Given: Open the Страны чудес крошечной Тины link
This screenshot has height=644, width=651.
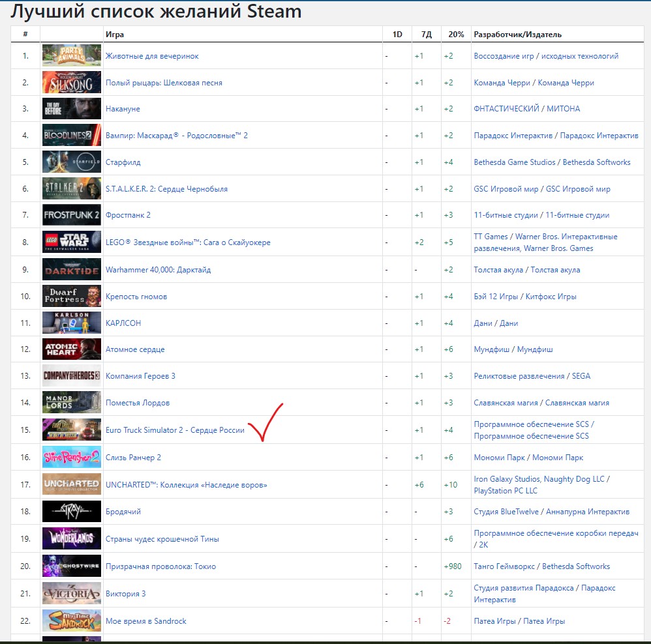Looking at the screenshot, I should (162, 539).
